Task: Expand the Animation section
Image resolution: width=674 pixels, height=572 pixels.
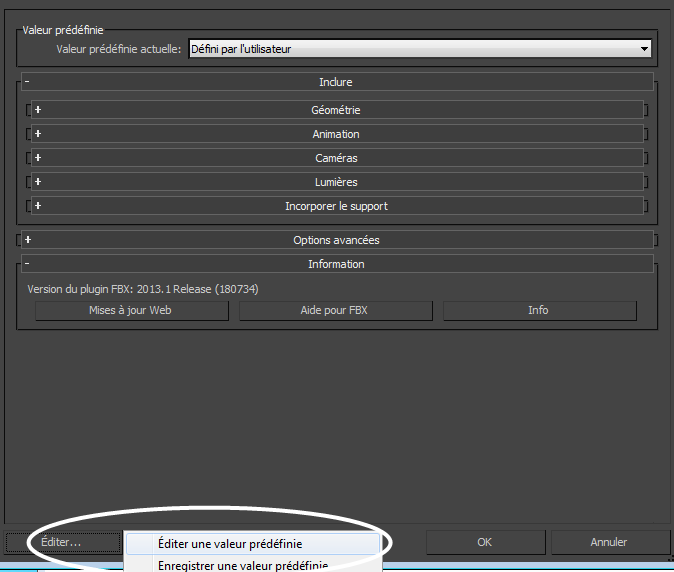Action: (x=337, y=134)
